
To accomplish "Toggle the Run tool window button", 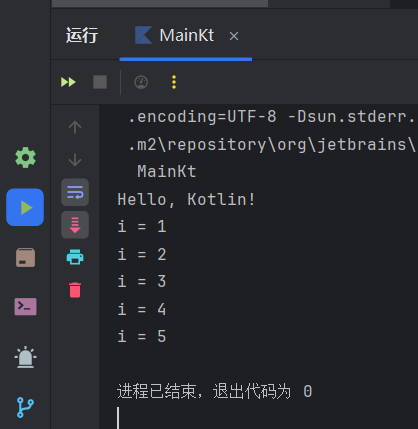I will [x=25, y=207].
